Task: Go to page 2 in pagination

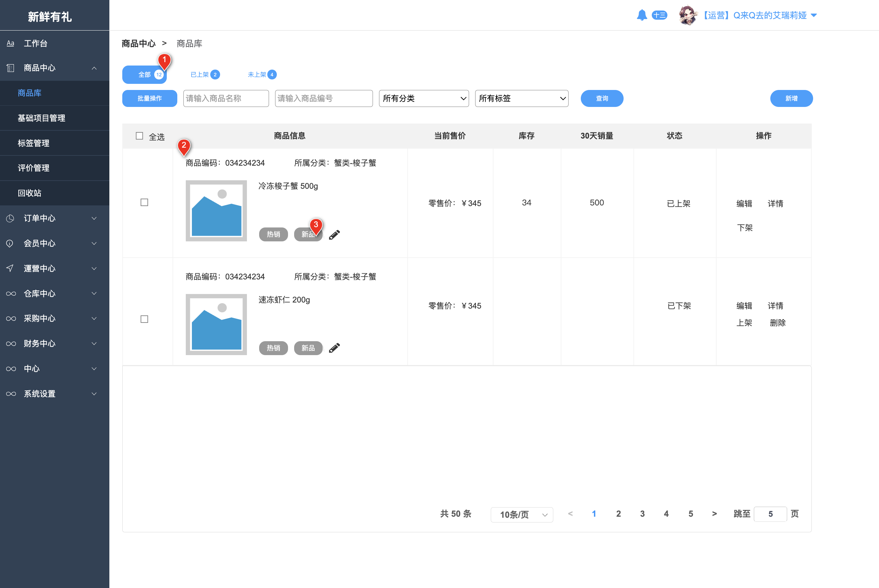Action: click(x=618, y=514)
